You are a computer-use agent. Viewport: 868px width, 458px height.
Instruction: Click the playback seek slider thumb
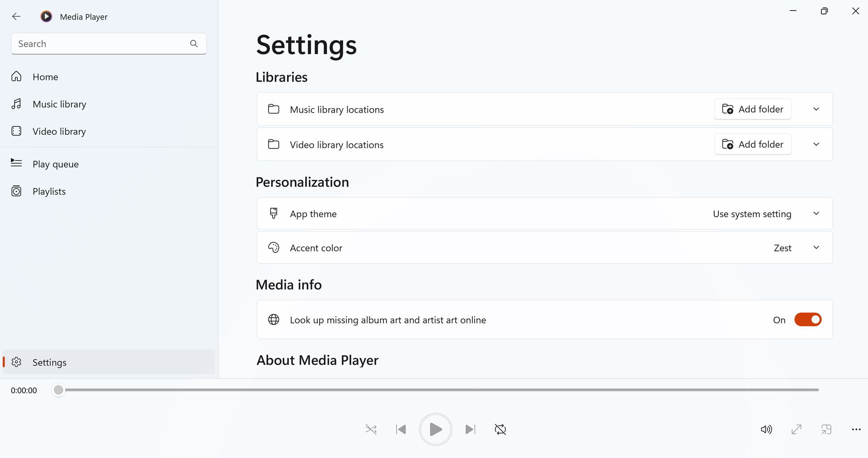(58, 390)
